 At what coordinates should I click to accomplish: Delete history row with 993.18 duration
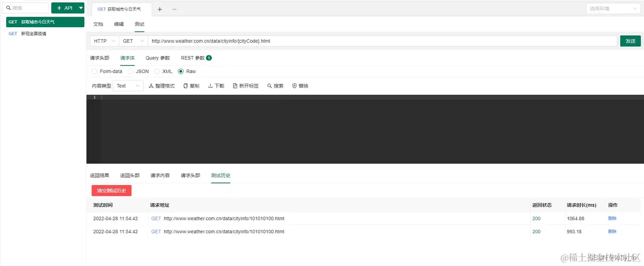pyautogui.click(x=612, y=231)
